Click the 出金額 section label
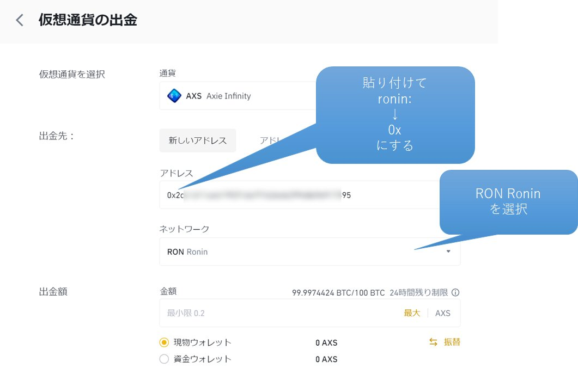The height and width of the screenshot is (392, 578). point(53,292)
